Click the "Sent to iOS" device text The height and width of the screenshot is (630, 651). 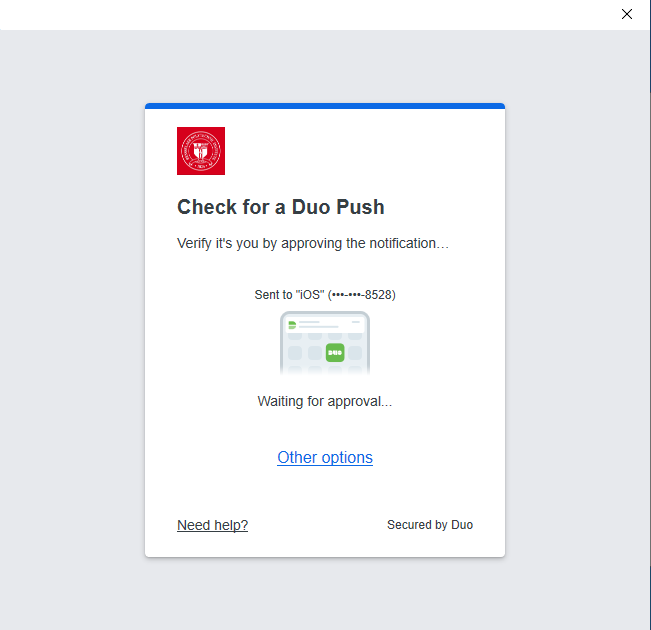tap(325, 295)
